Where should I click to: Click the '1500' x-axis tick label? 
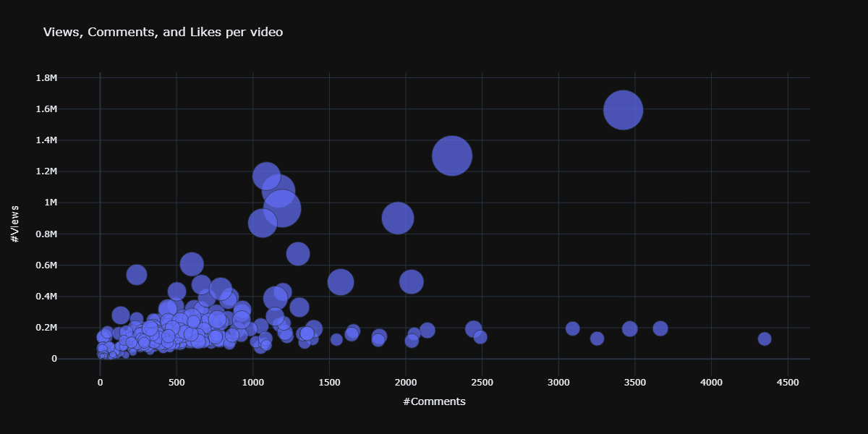(329, 382)
